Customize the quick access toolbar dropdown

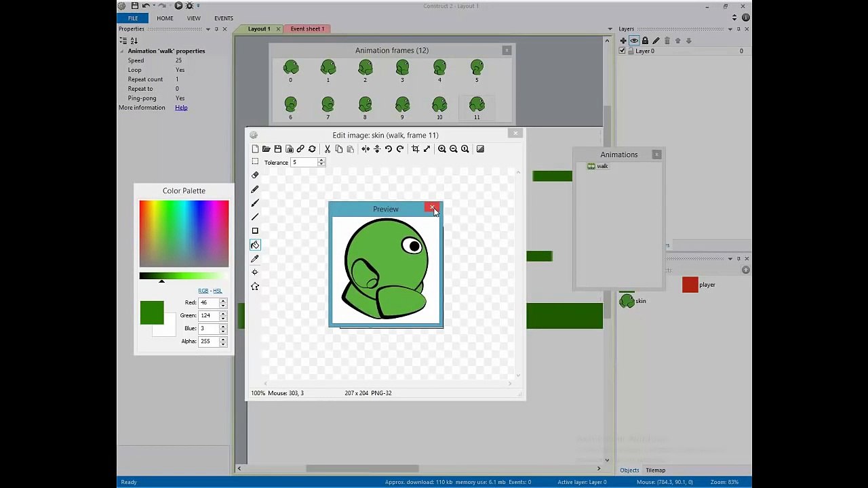(x=197, y=6)
